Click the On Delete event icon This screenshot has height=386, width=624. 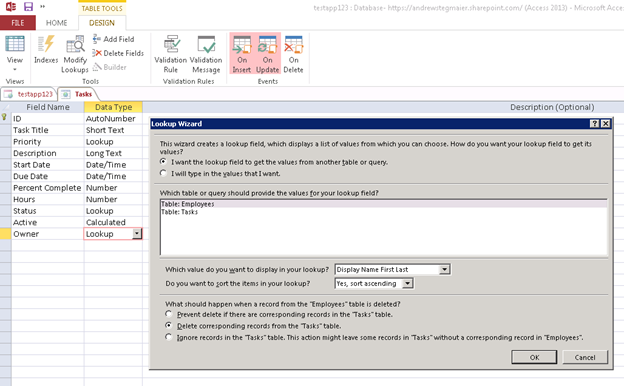pos(293,54)
